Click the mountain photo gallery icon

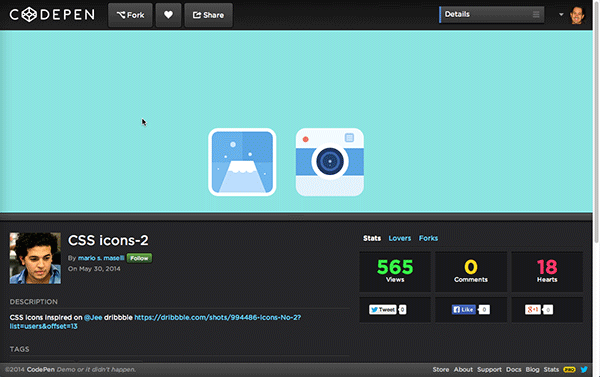[x=242, y=162]
